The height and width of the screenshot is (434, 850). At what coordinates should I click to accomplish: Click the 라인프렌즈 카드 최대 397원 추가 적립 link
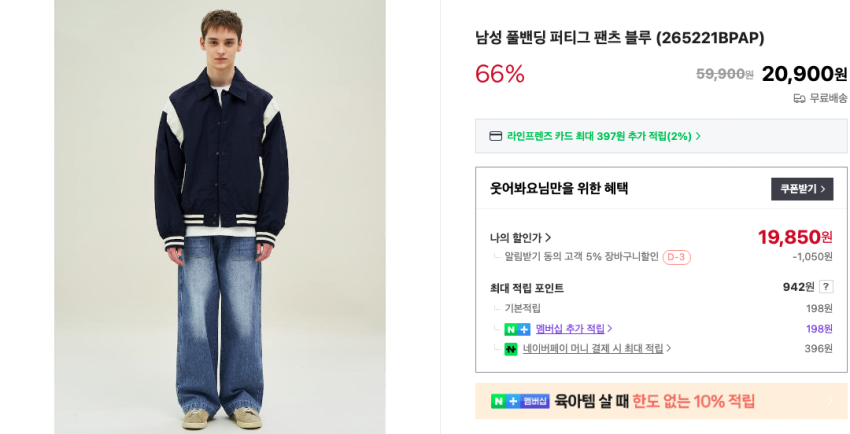tap(599, 136)
